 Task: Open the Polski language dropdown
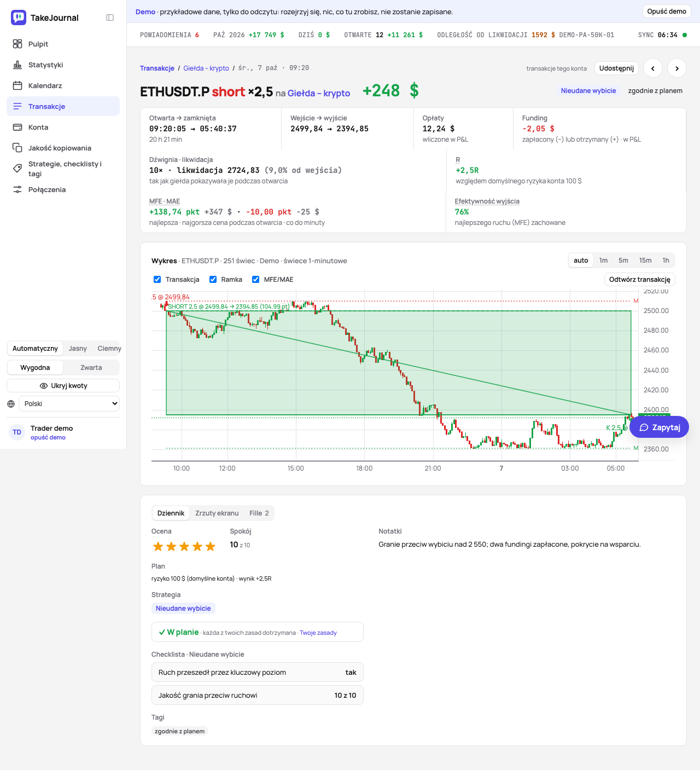tap(69, 404)
